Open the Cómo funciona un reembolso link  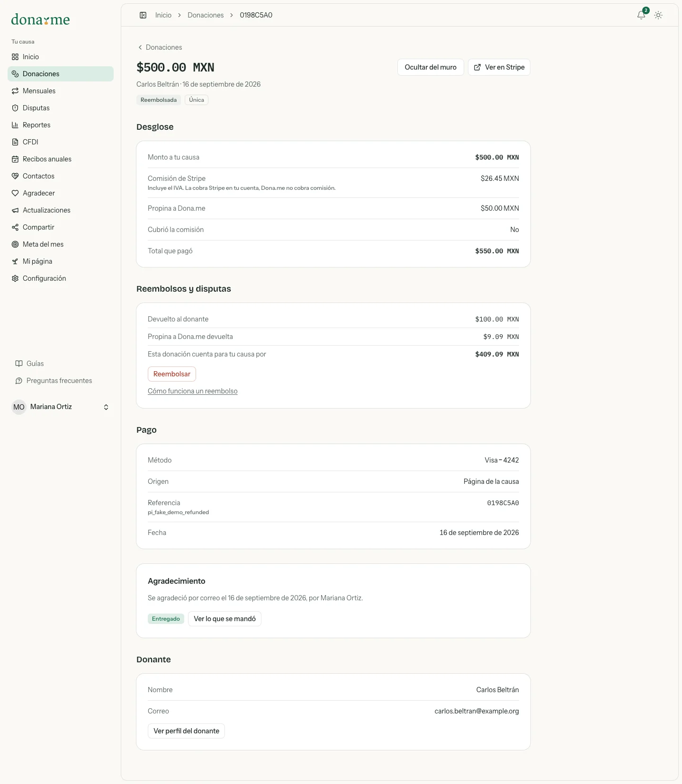(193, 391)
